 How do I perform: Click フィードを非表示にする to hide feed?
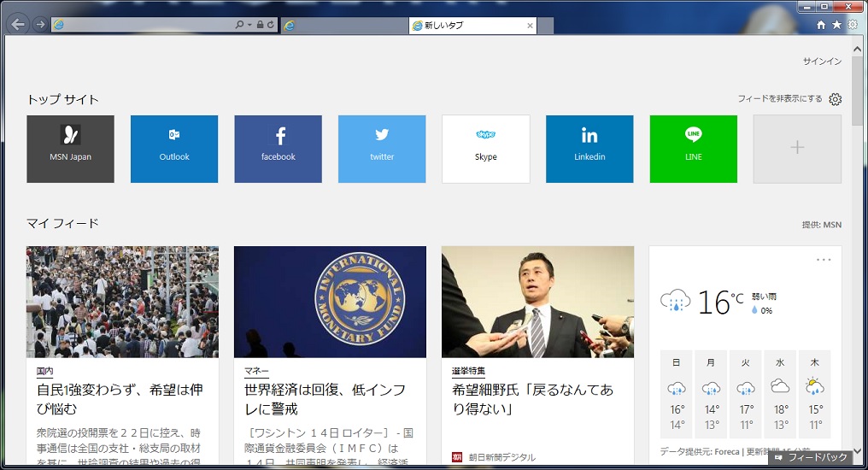(x=779, y=98)
